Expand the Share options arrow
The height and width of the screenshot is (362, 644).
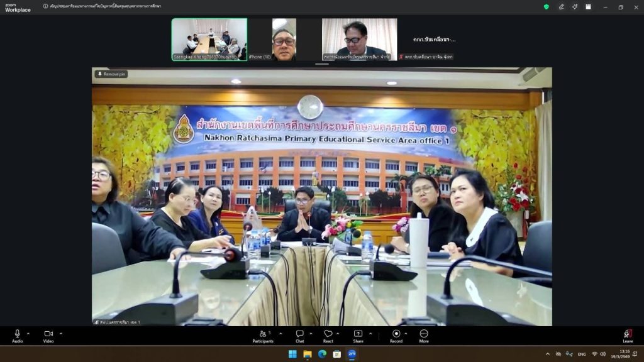pyautogui.click(x=370, y=334)
